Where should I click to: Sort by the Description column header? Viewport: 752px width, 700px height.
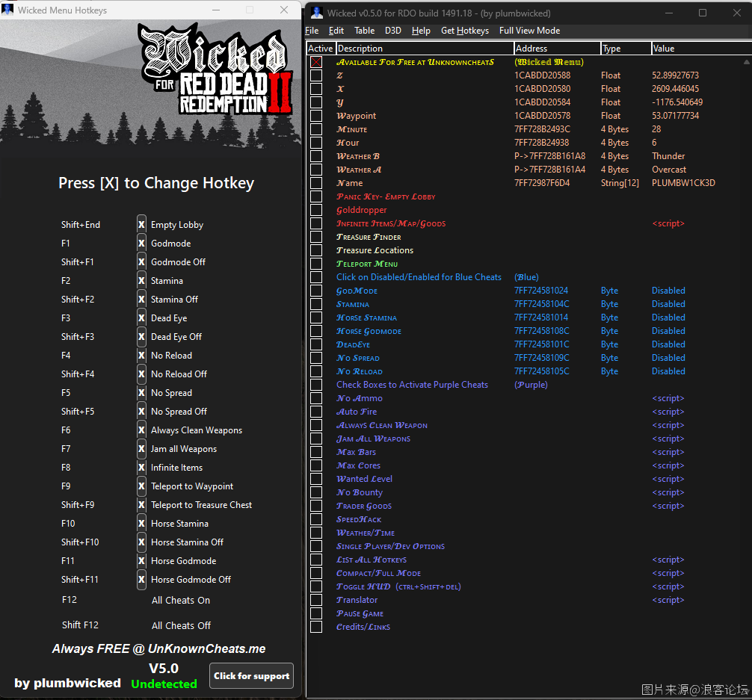pyautogui.click(x=425, y=49)
